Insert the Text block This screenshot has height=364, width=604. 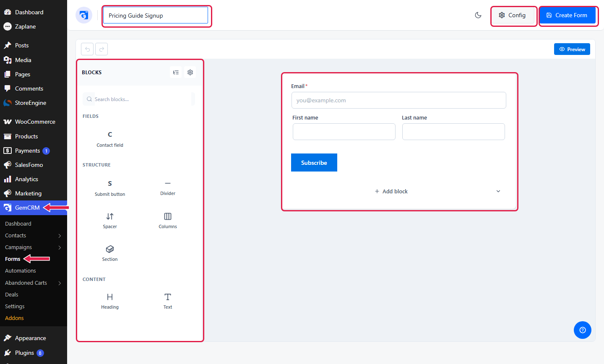[168, 302]
